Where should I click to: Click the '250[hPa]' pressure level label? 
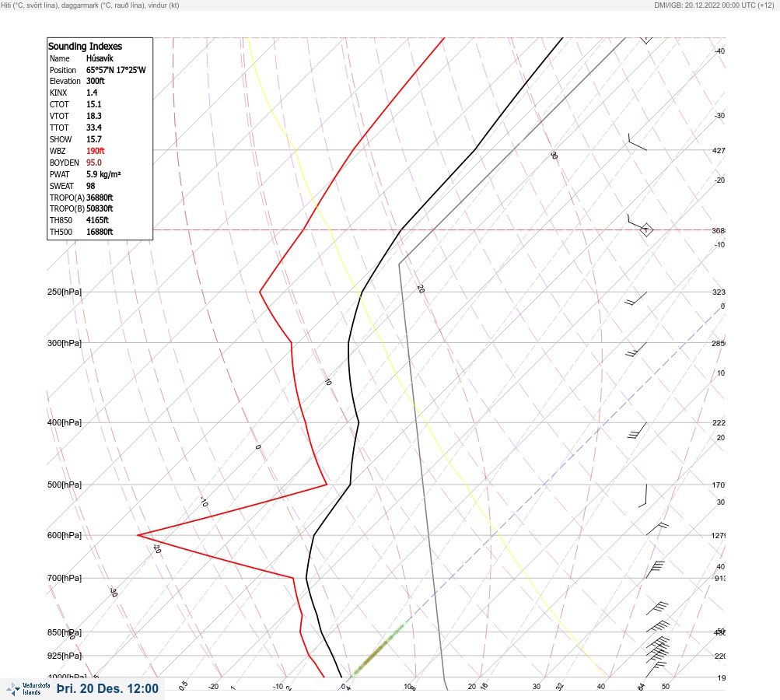pos(65,292)
